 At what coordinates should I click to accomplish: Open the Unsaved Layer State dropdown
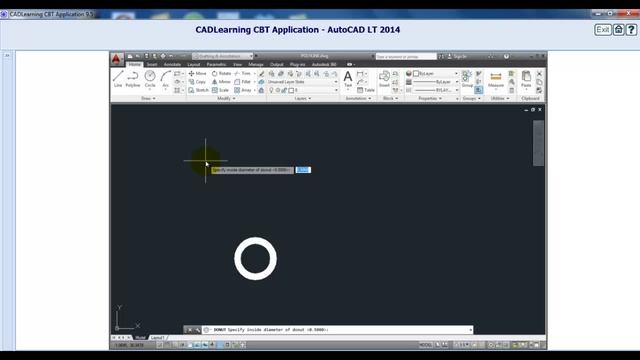[x=302, y=82]
